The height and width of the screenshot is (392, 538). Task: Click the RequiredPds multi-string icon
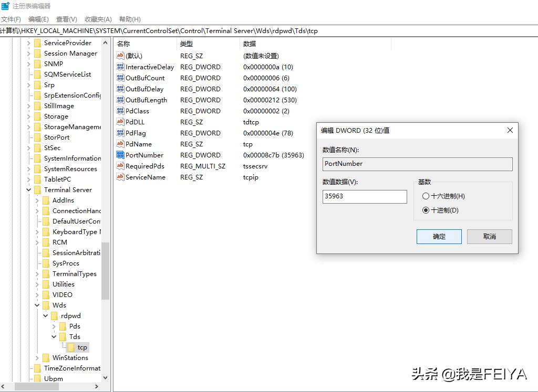pyautogui.click(x=120, y=166)
